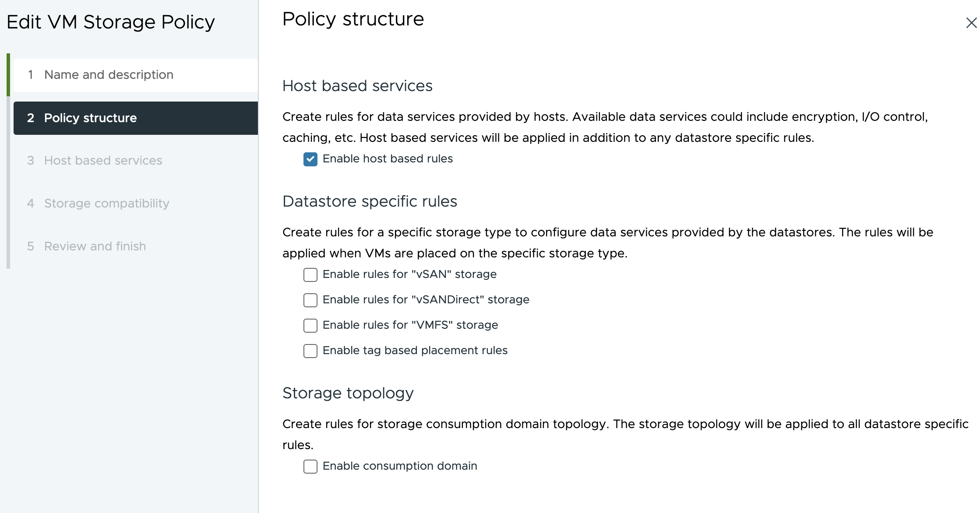Open step 3 Host based services in sidebar
Image resolution: width=980 pixels, height=513 pixels.
[103, 161]
